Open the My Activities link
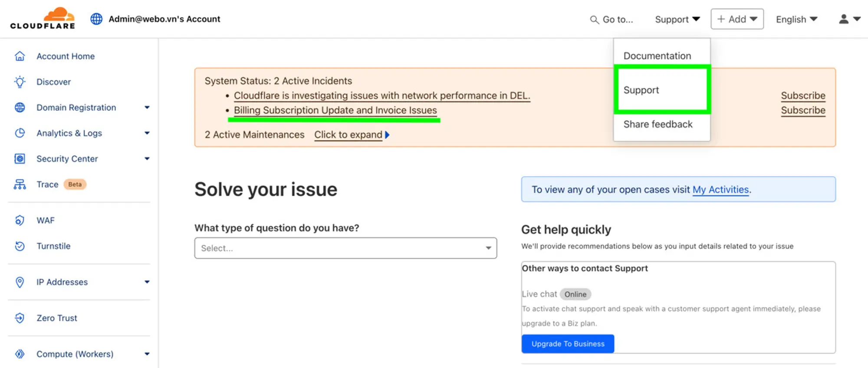The width and height of the screenshot is (868, 368). click(720, 190)
